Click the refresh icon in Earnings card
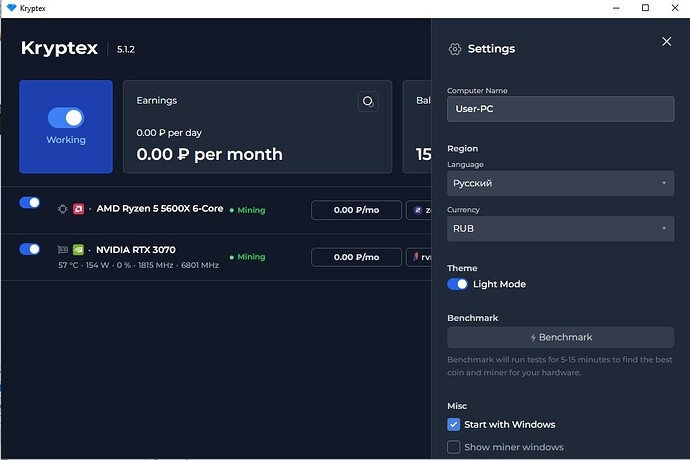 [368, 102]
